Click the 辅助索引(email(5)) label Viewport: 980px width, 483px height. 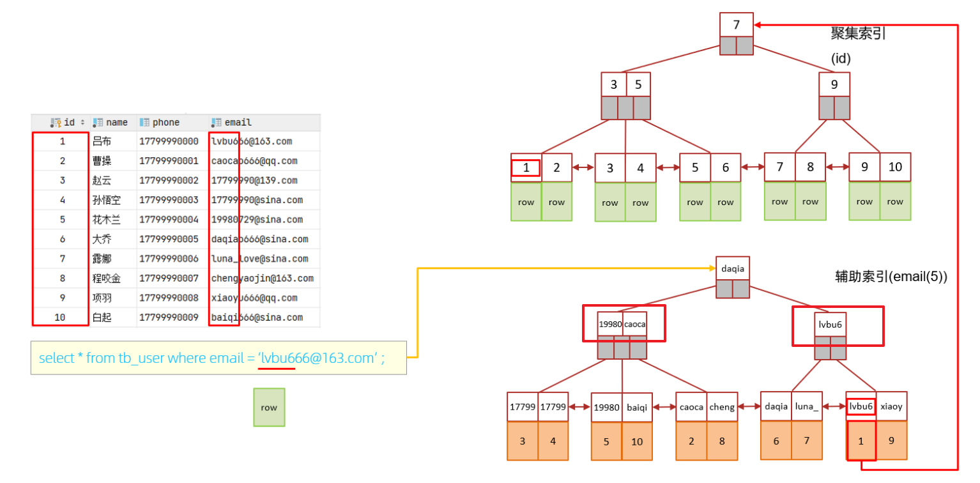[891, 277]
